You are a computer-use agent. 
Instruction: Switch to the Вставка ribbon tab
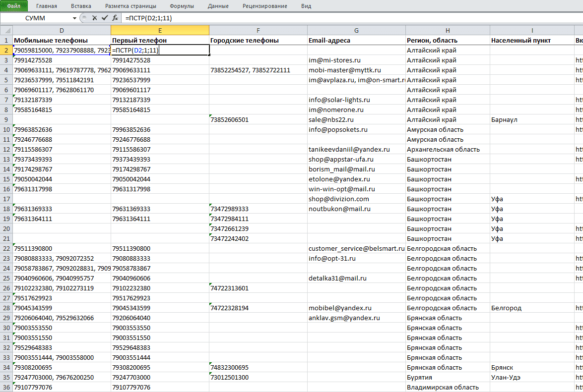pyautogui.click(x=81, y=6)
